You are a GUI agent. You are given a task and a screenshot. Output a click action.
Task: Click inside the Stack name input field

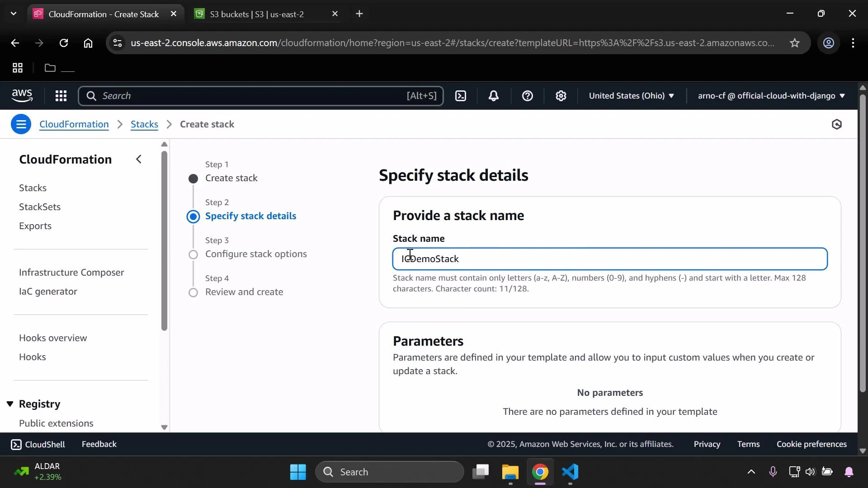click(609, 258)
